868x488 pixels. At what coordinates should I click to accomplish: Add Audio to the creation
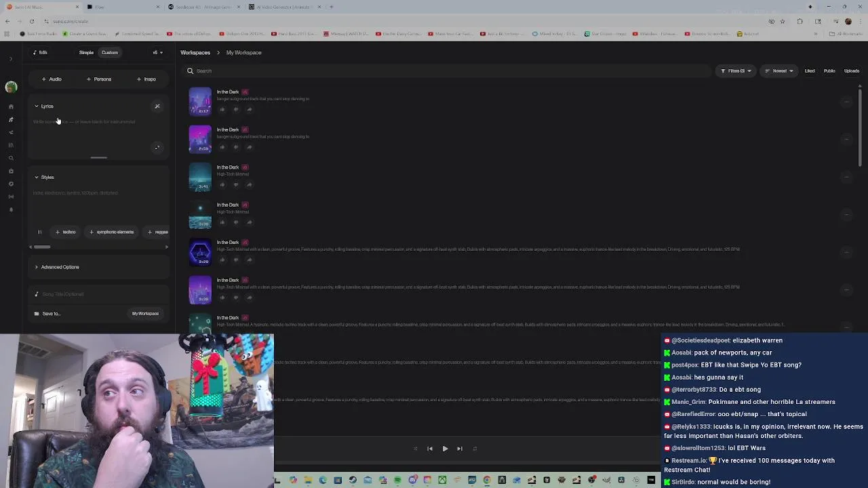coord(52,79)
